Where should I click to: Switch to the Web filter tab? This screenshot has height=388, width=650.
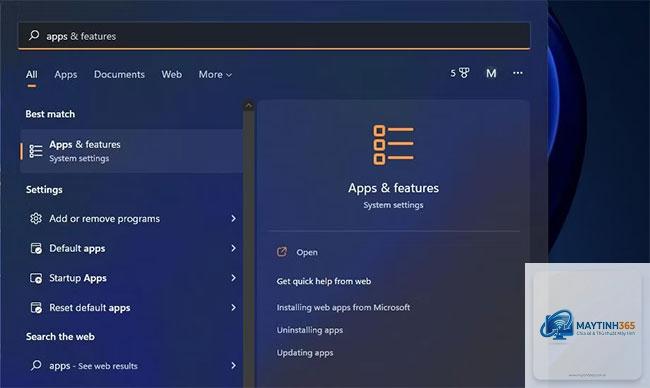coord(172,75)
